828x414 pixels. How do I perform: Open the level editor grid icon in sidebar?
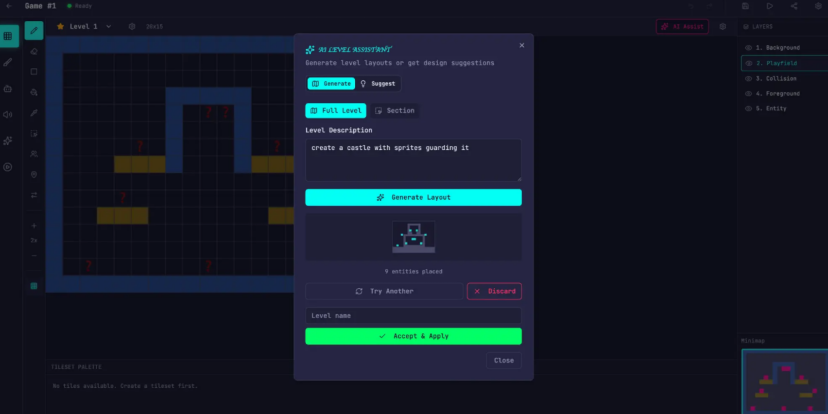pos(8,36)
